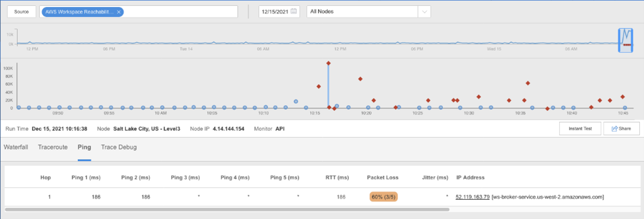Click the RTT (ms) column header

tap(337, 177)
